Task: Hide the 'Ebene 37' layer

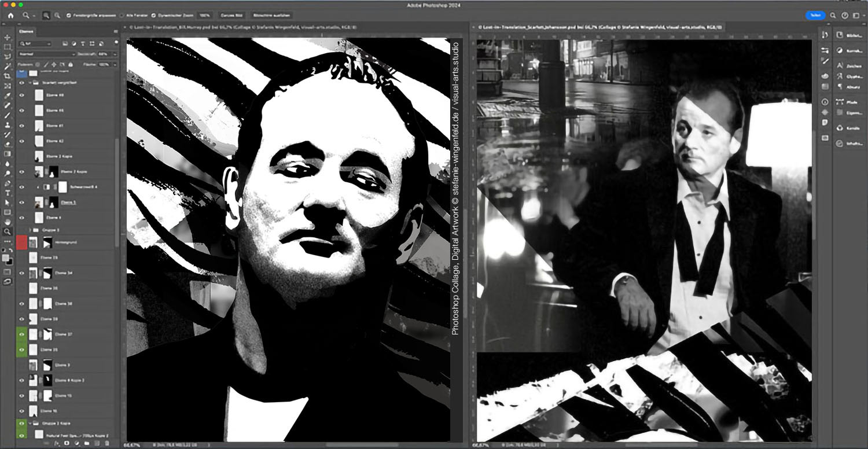Action: pos(22,334)
